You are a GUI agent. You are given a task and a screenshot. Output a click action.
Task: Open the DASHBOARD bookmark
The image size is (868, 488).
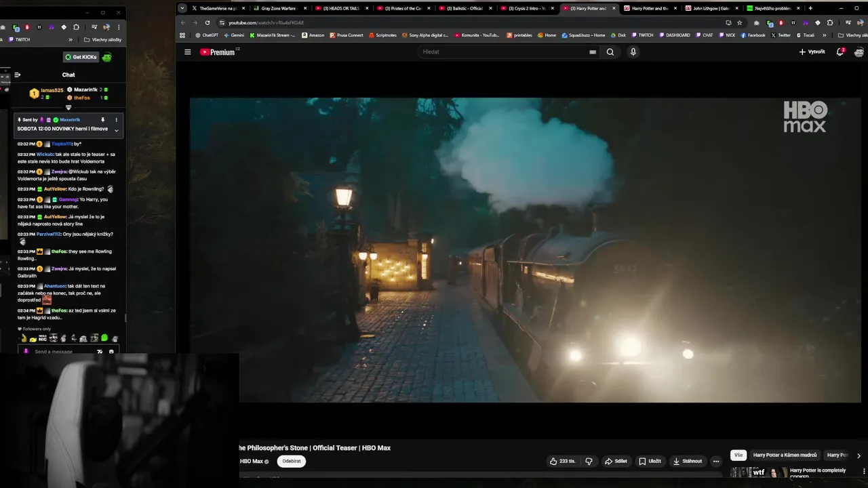point(675,35)
